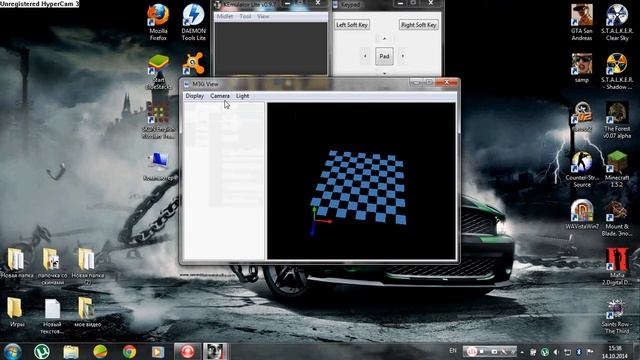The image size is (640, 360).
Task: Click the Pad button in Keypad window
Action: pyautogui.click(x=384, y=56)
